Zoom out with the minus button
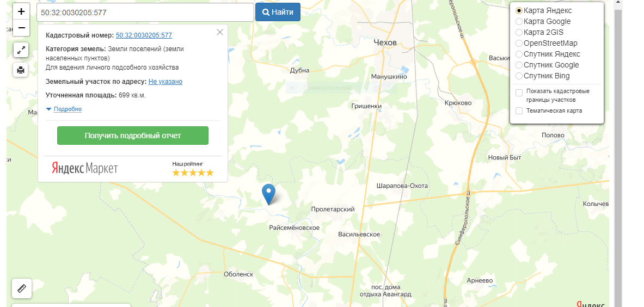Image resolution: width=644 pixels, height=307 pixels. click(21, 28)
